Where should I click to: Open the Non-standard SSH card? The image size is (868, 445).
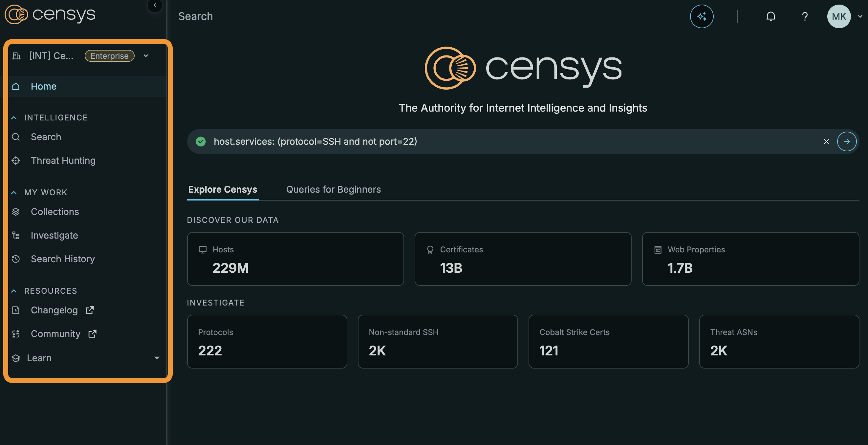point(437,341)
